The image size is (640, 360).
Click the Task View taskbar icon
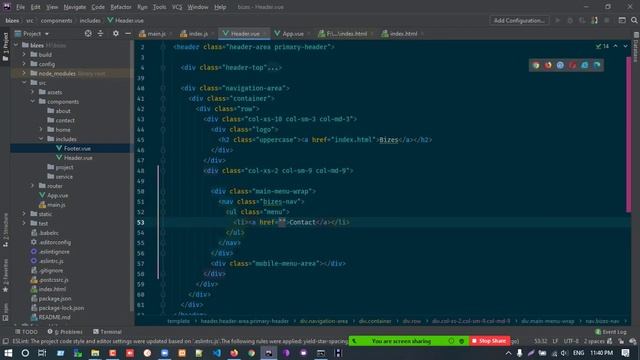pyautogui.click(x=42, y=353)
